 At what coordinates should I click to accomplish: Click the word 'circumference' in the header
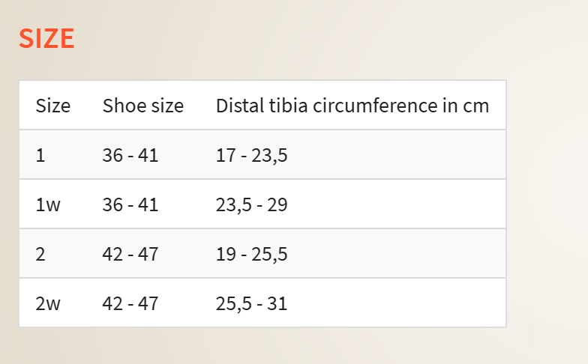click(x=375, y=106)
